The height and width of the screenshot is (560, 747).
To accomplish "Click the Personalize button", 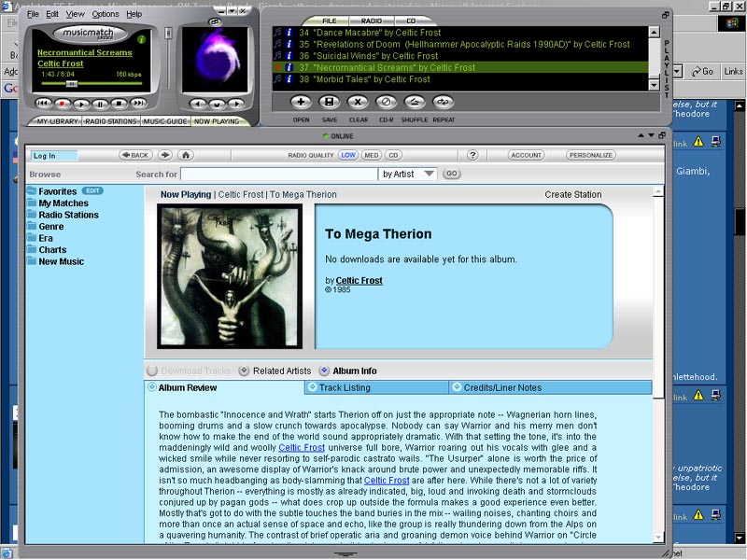I will point(590,155).
